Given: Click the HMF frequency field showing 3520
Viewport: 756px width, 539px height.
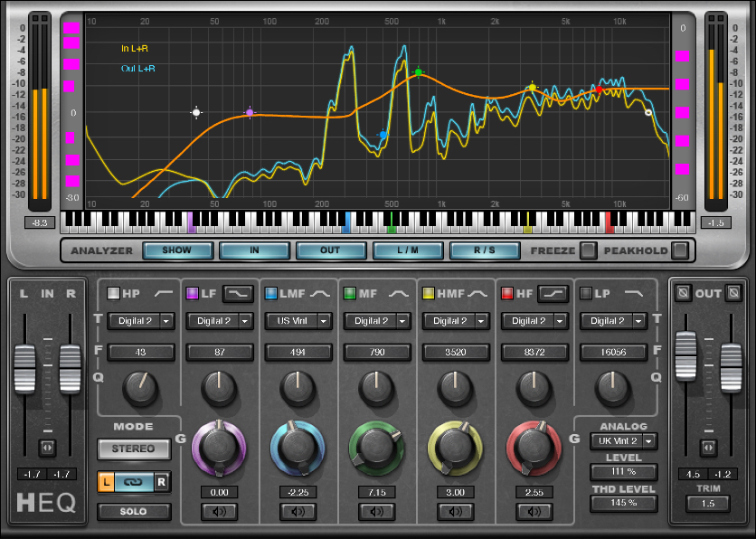Looking at the screenshot, I should coord(455,352).
